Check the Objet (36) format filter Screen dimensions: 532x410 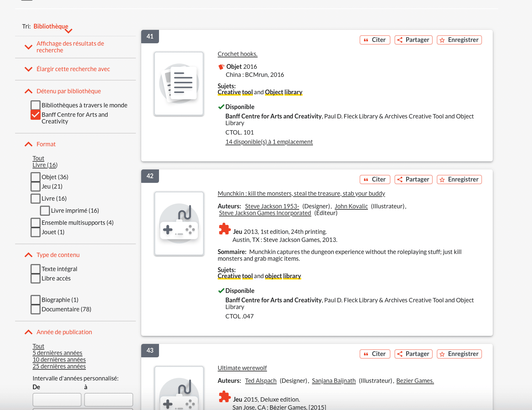(36, 177)
